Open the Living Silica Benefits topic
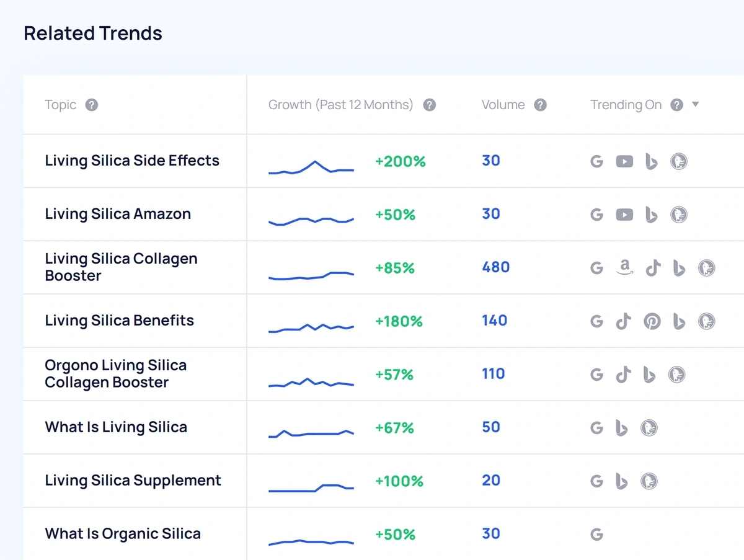The height and width of the screenshot is (560, 744). click(120, 321)
